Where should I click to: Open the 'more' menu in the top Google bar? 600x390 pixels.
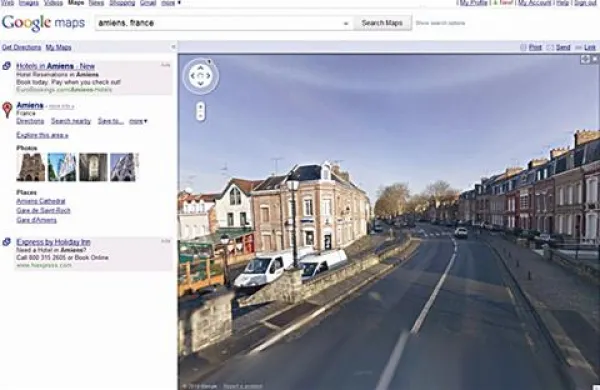[x=171, y=3]
